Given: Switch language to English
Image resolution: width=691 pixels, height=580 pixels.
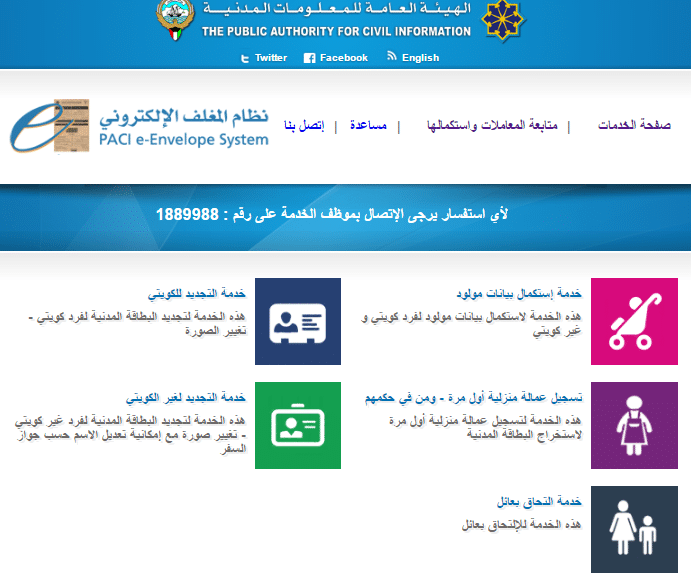Looking at the screenshot, I should (x=420, y=58).
